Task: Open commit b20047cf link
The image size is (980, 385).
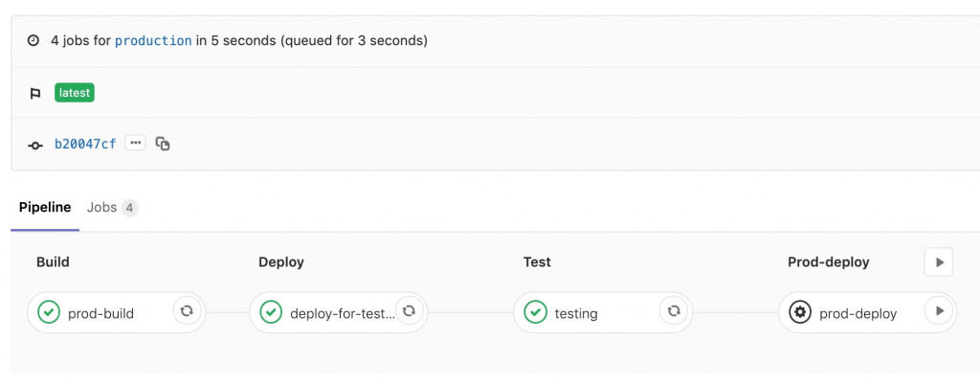Action: click(85, 144)
